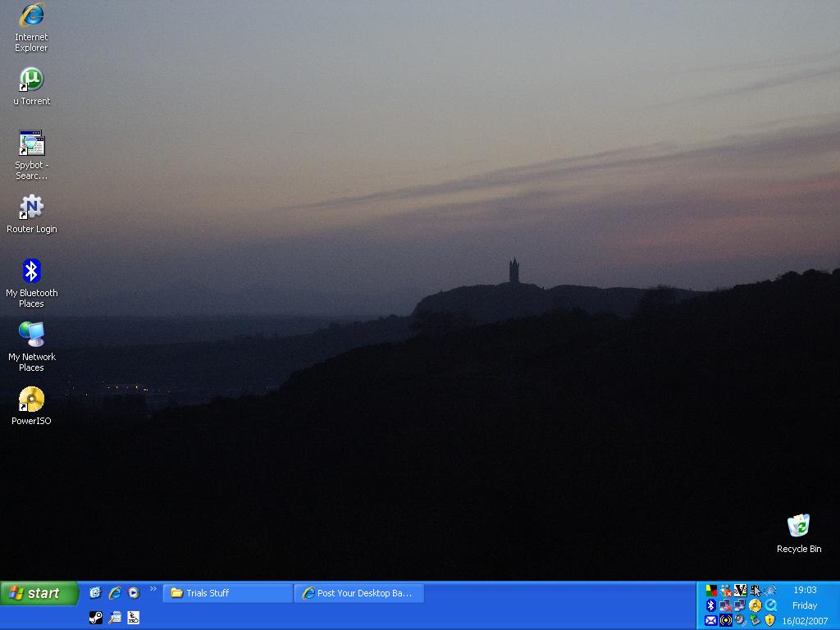840x630 pixels.
Task: Click the gold disc tray icon
Action: 756,605
